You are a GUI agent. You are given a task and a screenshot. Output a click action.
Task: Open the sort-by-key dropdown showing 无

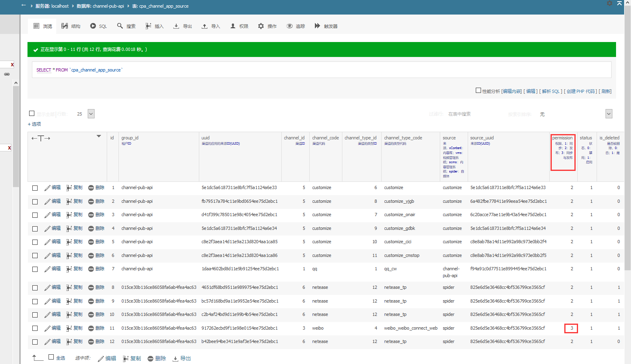click(609, 114)
